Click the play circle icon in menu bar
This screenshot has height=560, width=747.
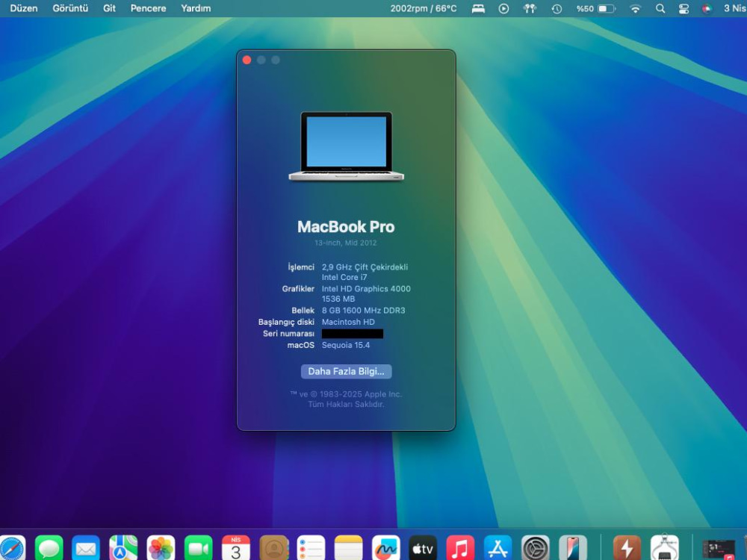tap(503, 8)
